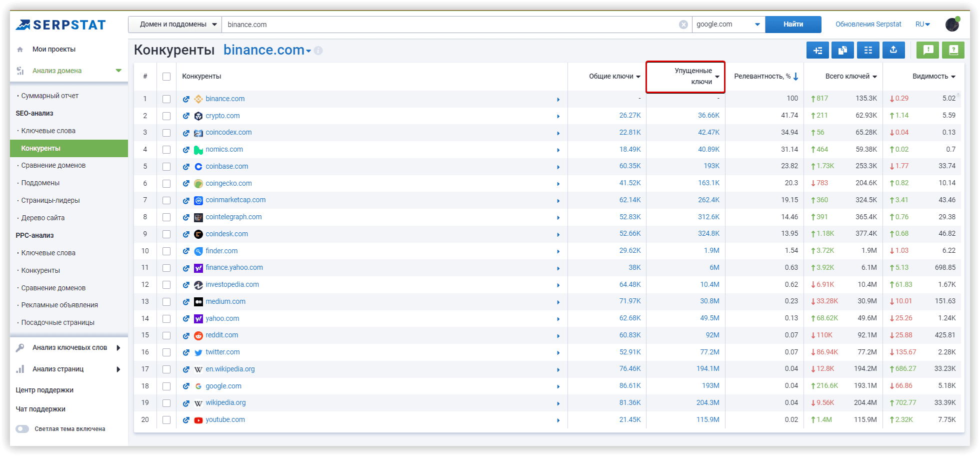This screenshot has width=980, height=456.
Task: Expand Анализ страниц arrow
Action: (x=118, y=369)
